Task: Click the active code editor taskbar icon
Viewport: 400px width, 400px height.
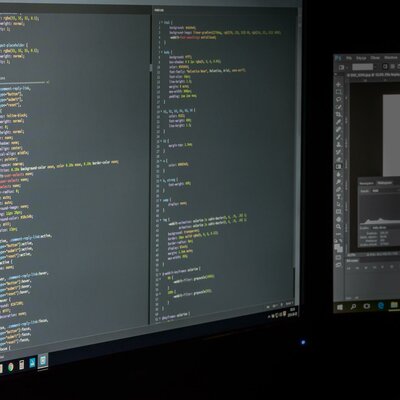Action: (x=43, y=361)
